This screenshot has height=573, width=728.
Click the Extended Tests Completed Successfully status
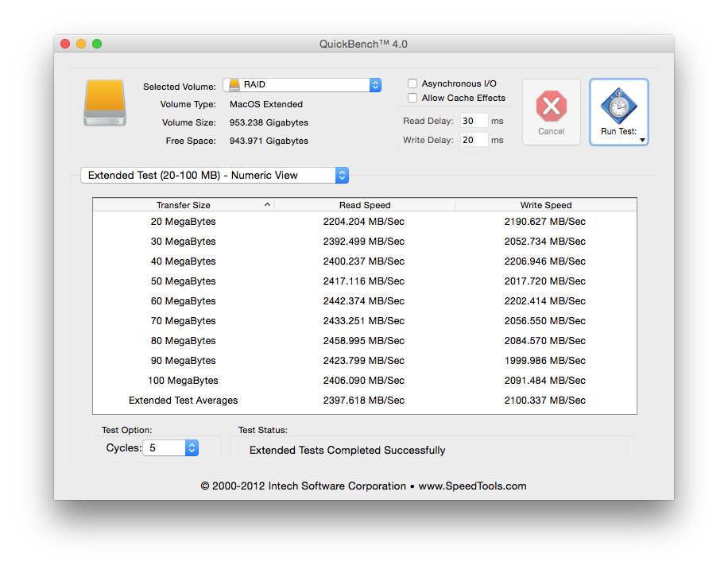tap(347, 450)
